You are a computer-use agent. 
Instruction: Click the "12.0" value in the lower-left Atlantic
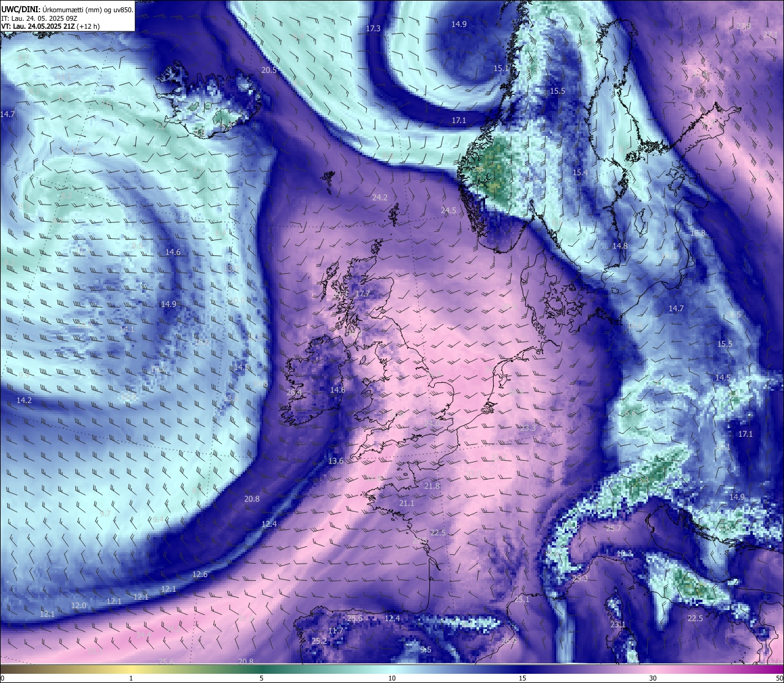78,606
